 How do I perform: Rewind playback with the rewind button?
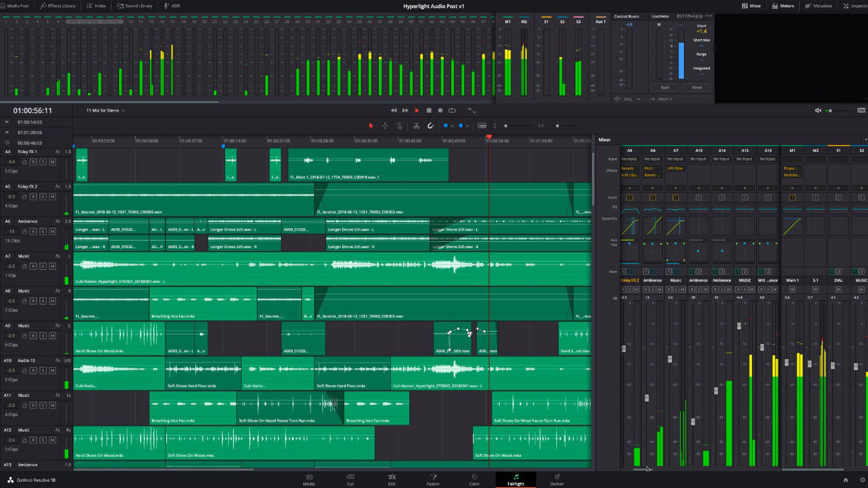tap(394, 110)
